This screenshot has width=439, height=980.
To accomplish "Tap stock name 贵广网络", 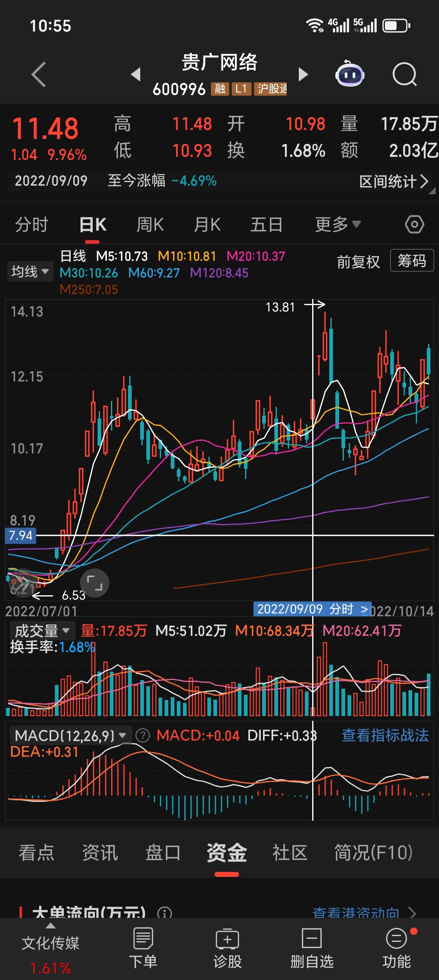I will coord(219,62).
